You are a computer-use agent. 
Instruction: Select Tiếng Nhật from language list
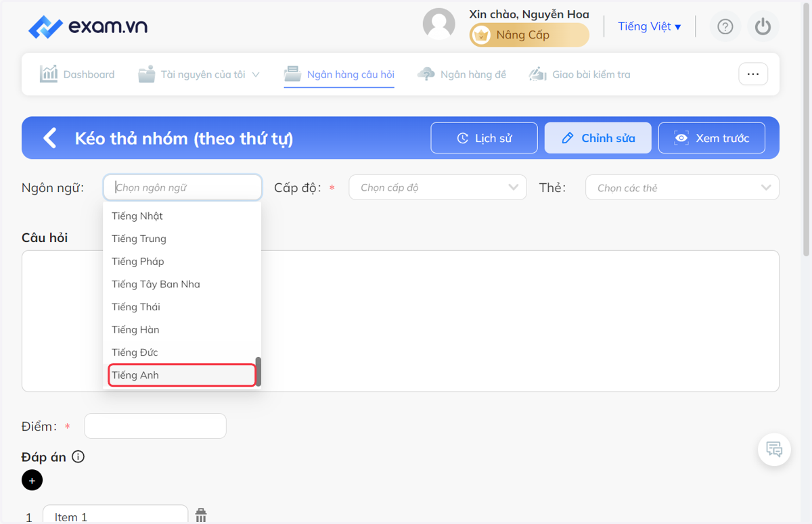pyautogui.click(x=182, y=216)
